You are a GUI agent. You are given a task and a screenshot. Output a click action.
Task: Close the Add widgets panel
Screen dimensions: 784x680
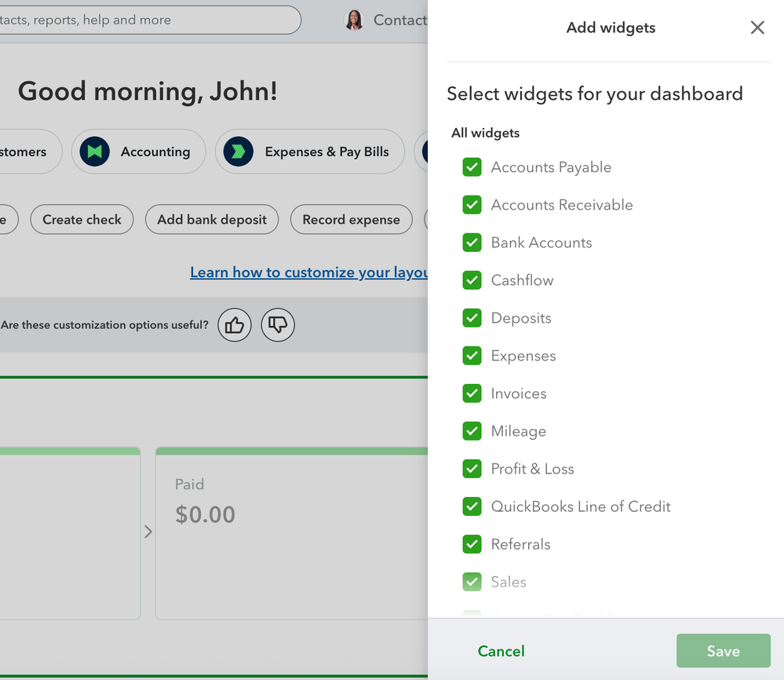pos(757,28)
